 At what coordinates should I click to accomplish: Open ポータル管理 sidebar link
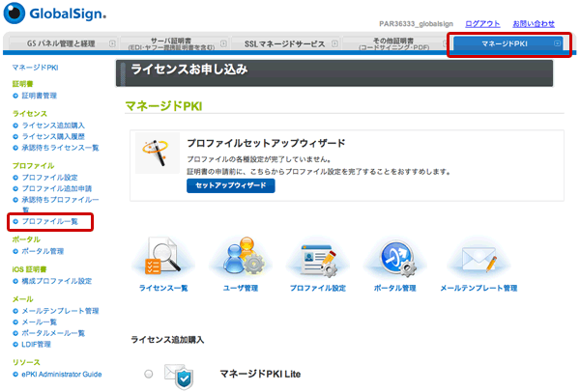43,251
